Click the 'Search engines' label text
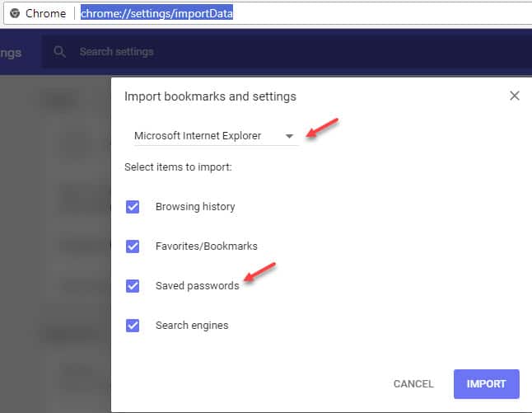 pyautogui.click(x=192, y=326)
